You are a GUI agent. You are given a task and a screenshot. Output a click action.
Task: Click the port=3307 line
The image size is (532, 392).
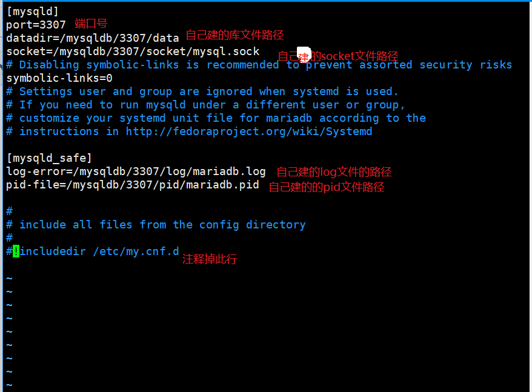36,25
